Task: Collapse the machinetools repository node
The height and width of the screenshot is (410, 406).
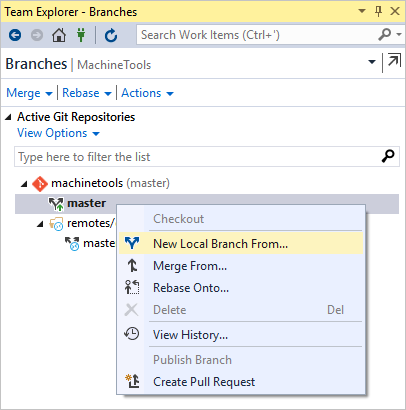Action: [24, 184]
